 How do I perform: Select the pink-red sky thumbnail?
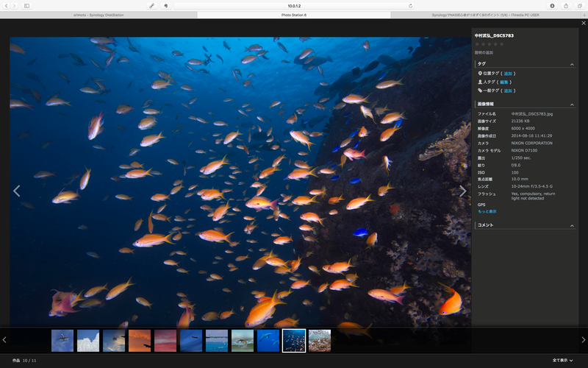tap(165, 341)
